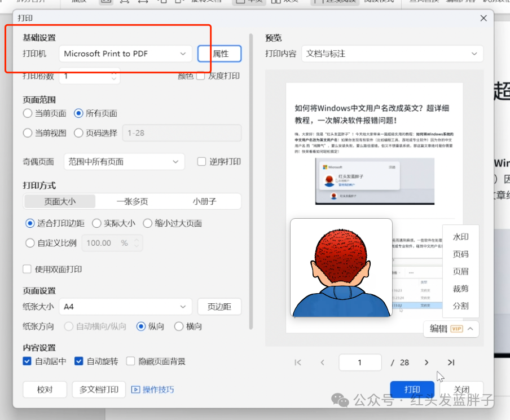Select the 横向 orientation radio button
Screen dimensions: 510x420
(179, 326)
